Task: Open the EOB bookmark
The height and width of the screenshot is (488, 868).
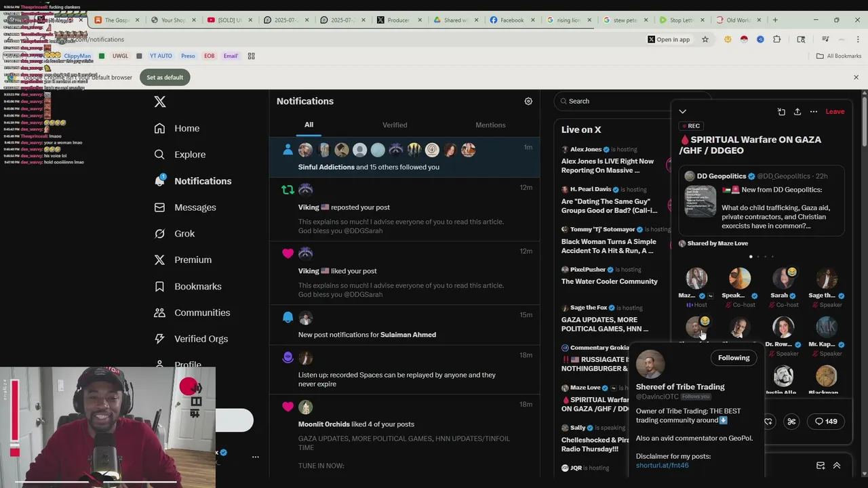Action: coord(209,56)
